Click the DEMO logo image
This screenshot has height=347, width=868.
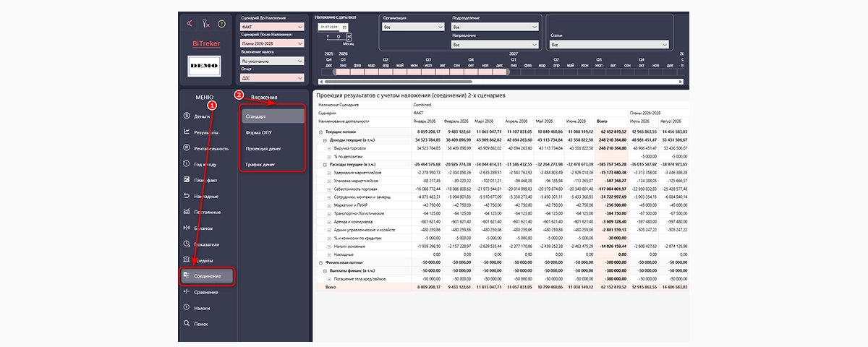click(203, 67)
